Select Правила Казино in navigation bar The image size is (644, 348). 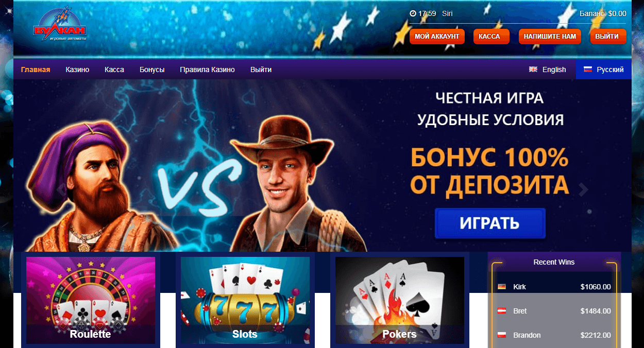tap(207, 69)
